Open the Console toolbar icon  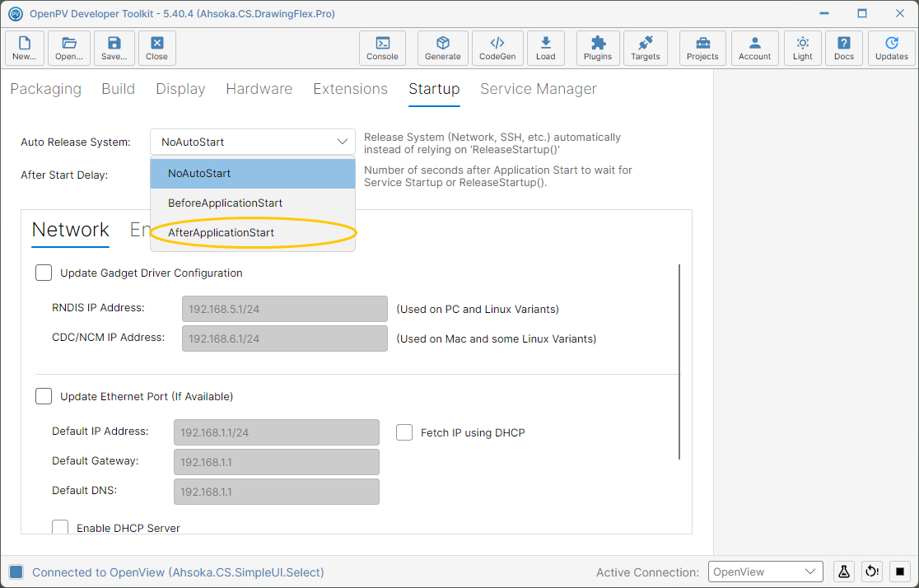tap(382, 48)
